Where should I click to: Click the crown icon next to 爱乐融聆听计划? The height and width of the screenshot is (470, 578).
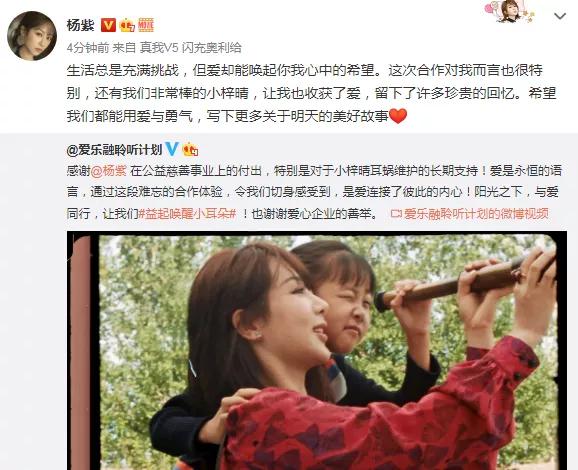(x=190, y=149)
